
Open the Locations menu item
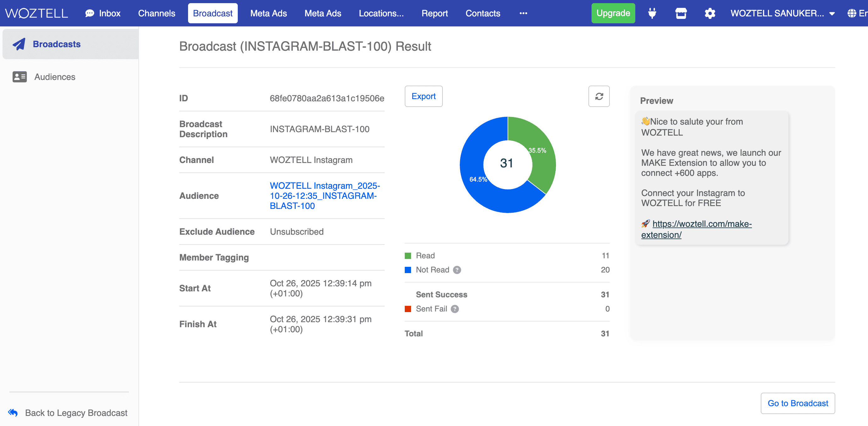click(381, 13)
